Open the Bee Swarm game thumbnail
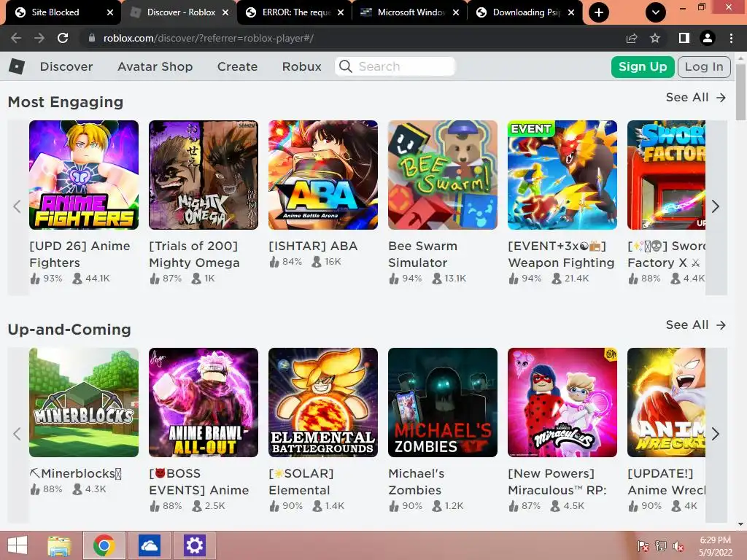The image size is (747, 560). point(443,175)
